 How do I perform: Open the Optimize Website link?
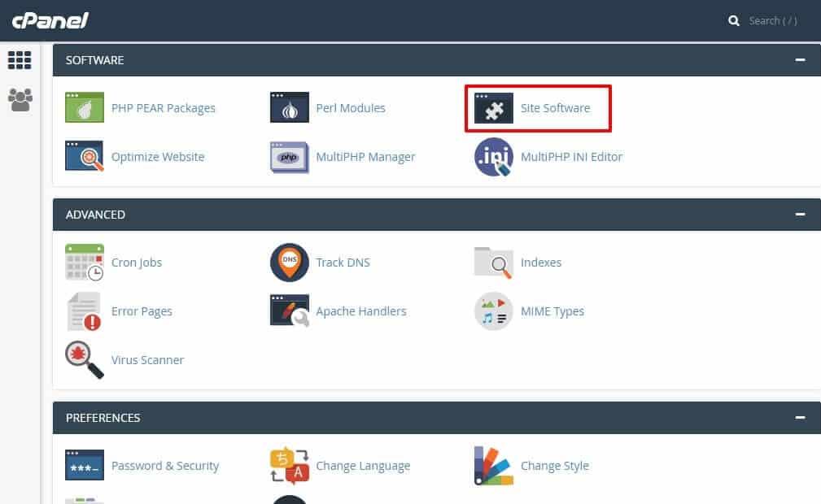point(158,157)
